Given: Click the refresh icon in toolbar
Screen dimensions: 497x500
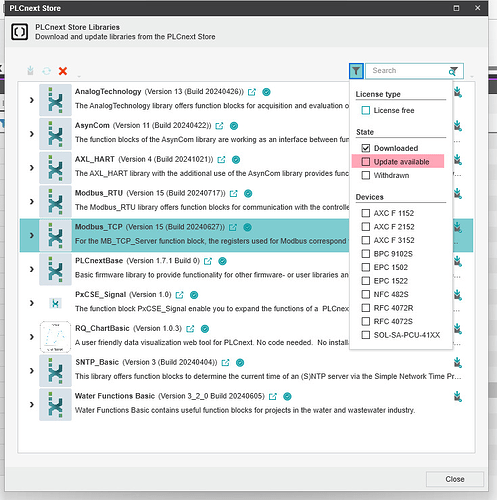Looking at the screenshot, I should point(47,71).
